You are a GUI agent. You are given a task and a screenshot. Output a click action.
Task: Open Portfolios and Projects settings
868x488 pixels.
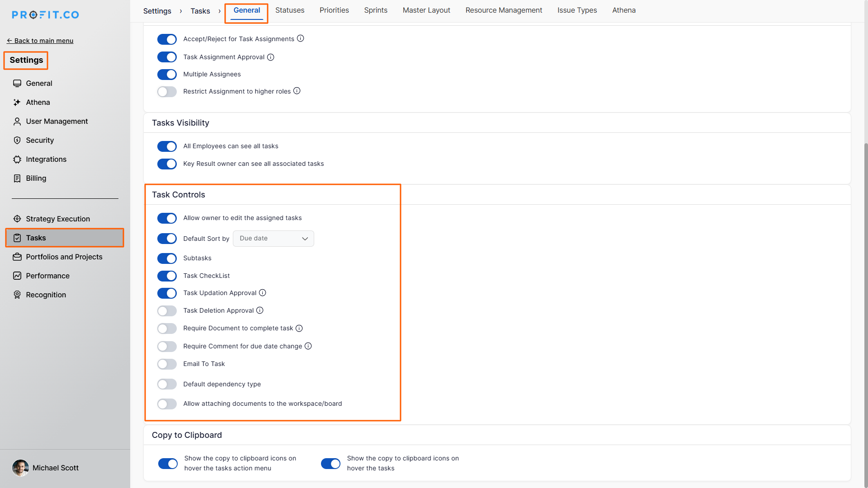(64, 257)
